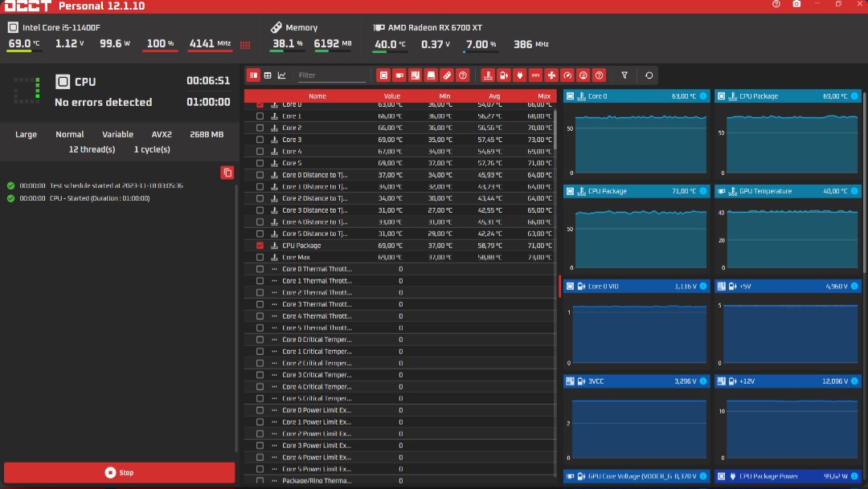Viewport: 868px width, 489px height.
Task: Switch to the split table-and-graphs view icon
Action: [253, 75]
